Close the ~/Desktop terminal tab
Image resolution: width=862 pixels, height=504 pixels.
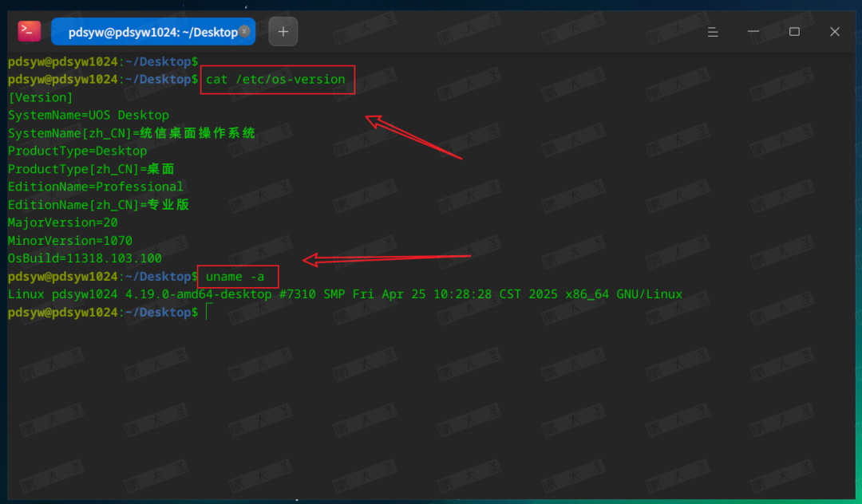coord(244,31)
